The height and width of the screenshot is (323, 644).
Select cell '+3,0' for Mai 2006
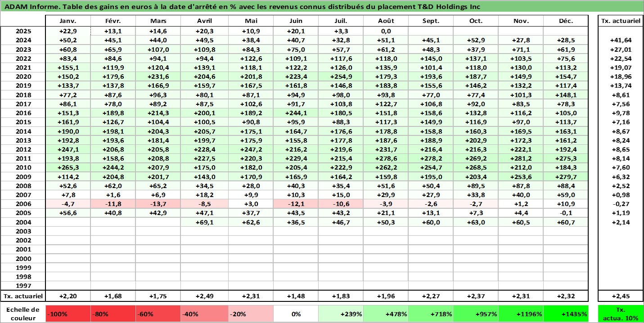point(251,204)
